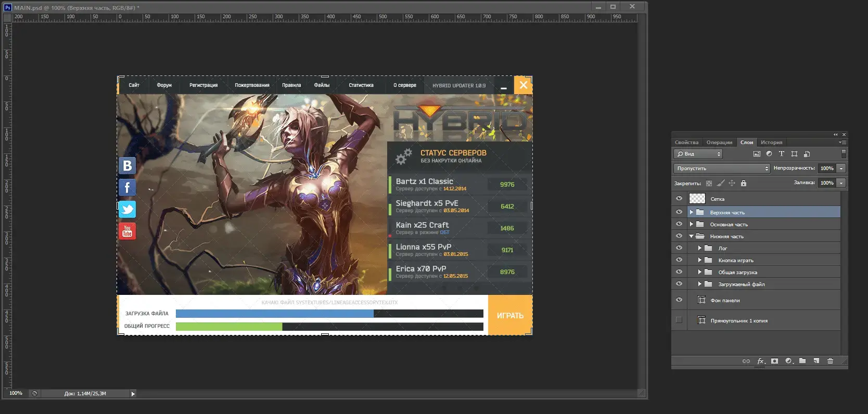Lock position move icon in layers panel
The image size is (868, 414).
point(732,183)
